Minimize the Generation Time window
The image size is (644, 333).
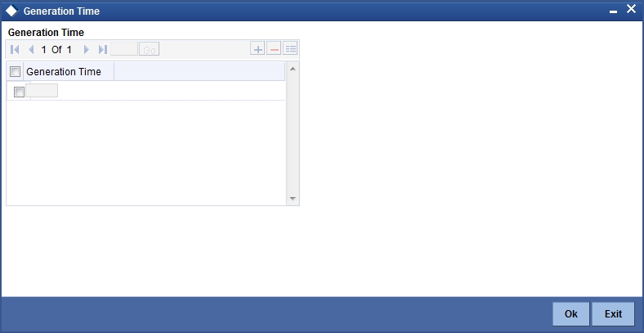tap(613, 11)
